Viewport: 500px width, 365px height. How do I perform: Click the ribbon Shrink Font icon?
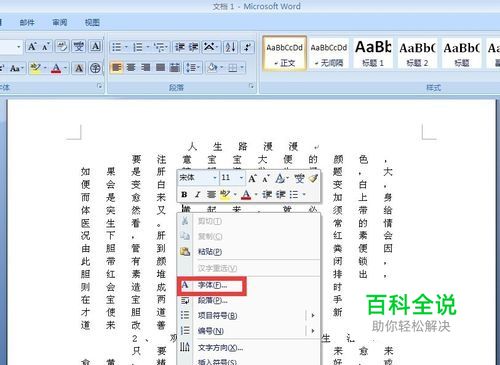pyautogui.click(x=46, y=47)
